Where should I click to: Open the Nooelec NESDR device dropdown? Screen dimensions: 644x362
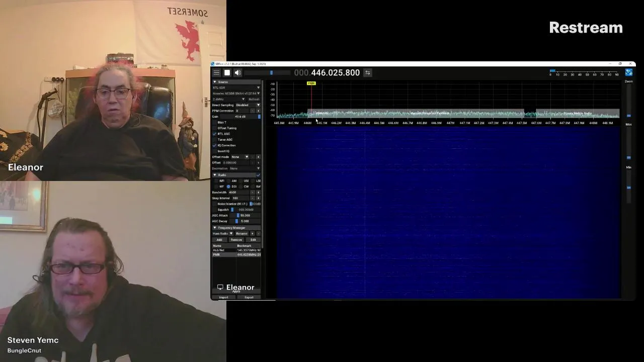point(236,94)
